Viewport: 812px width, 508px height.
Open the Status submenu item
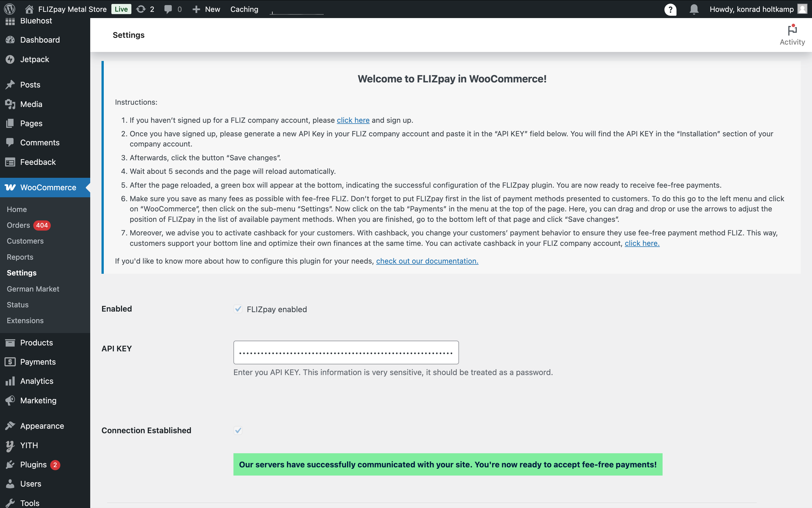18,305
